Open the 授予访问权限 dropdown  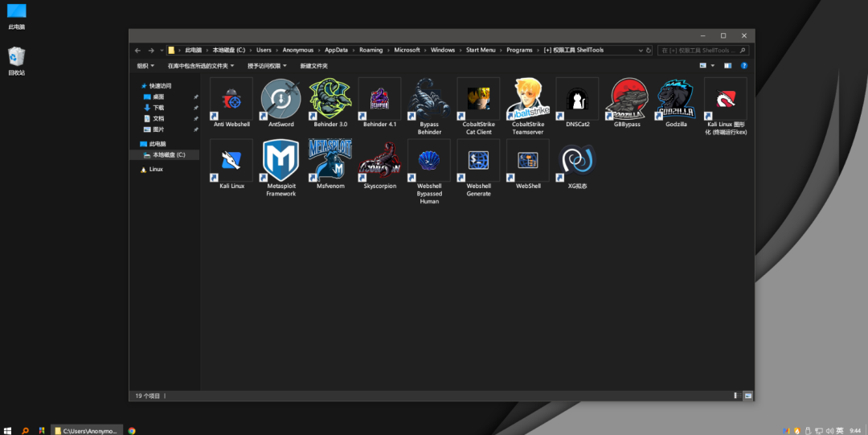point(267,65)
